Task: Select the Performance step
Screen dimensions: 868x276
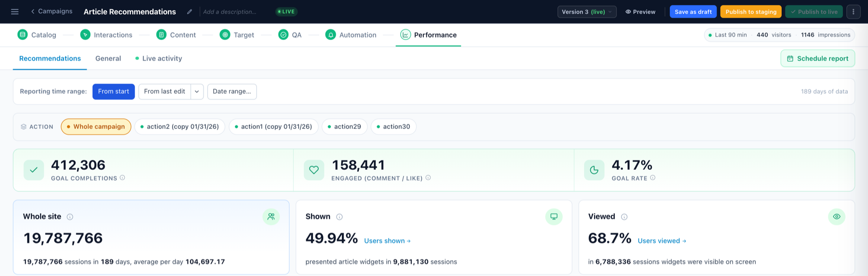Action: click(x=428, y=35)
